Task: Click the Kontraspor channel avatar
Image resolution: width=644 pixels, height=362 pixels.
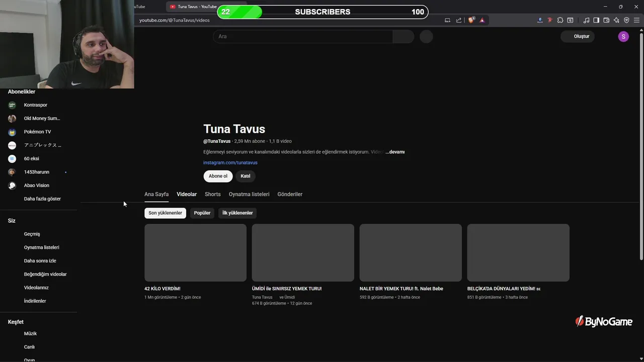Action: coord(12,105)
